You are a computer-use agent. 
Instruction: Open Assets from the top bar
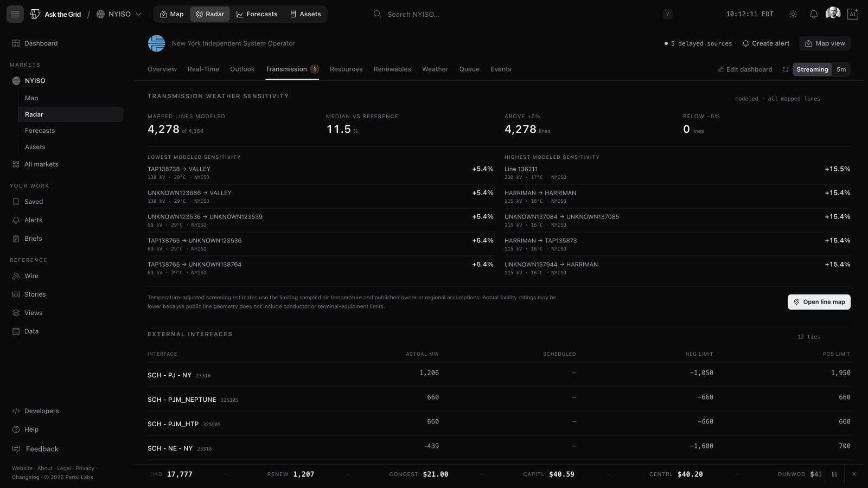[305, 14]
